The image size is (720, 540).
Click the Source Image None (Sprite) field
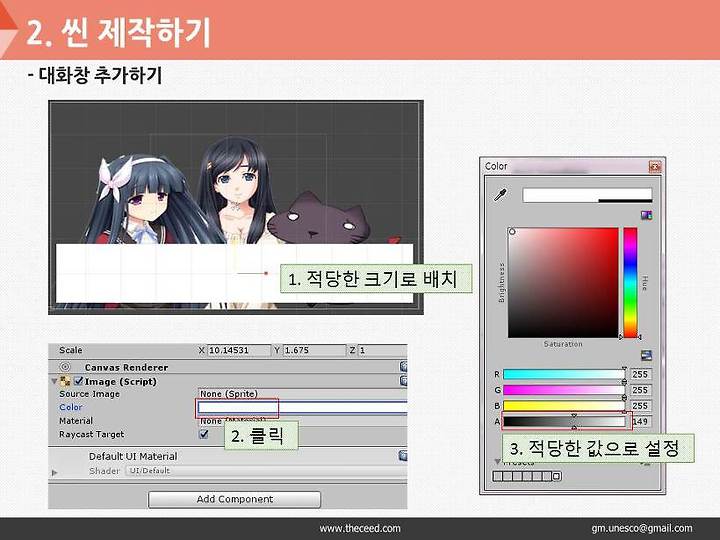pos(302,394)
